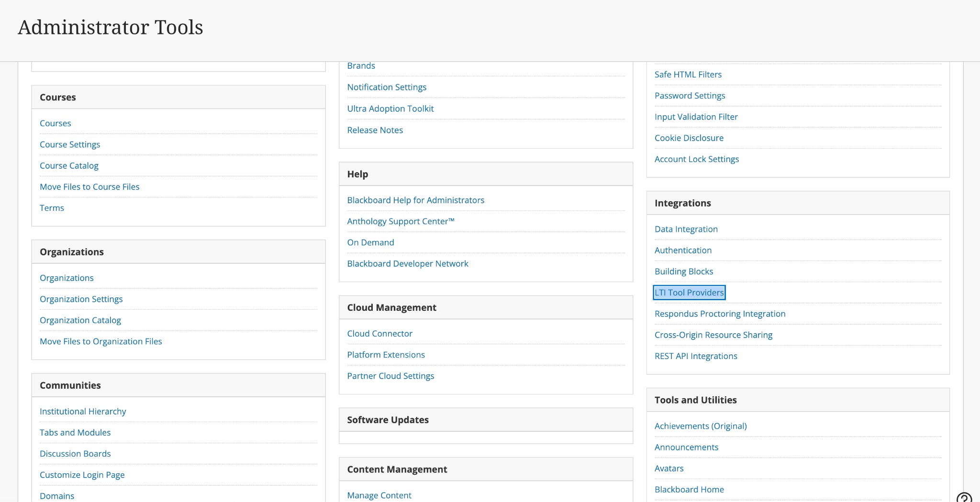The width and height of the screenshot is (980, 502).
Task: Open the Authentication link
Action: coord(683,251)
